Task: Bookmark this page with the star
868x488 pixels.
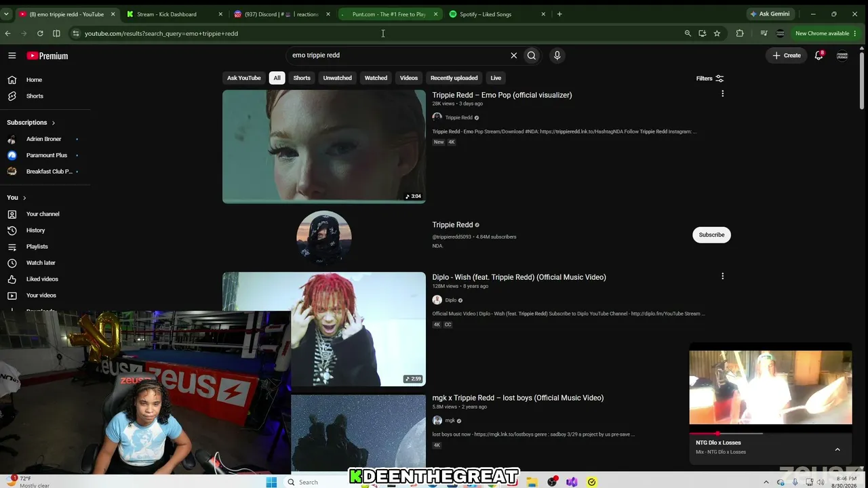Action: pos(717,33)
